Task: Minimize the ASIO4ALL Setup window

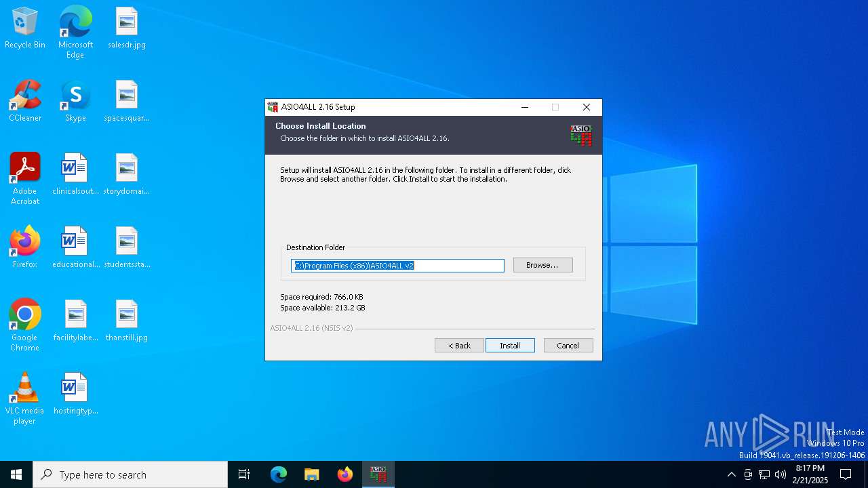Action: click(525, 107)
